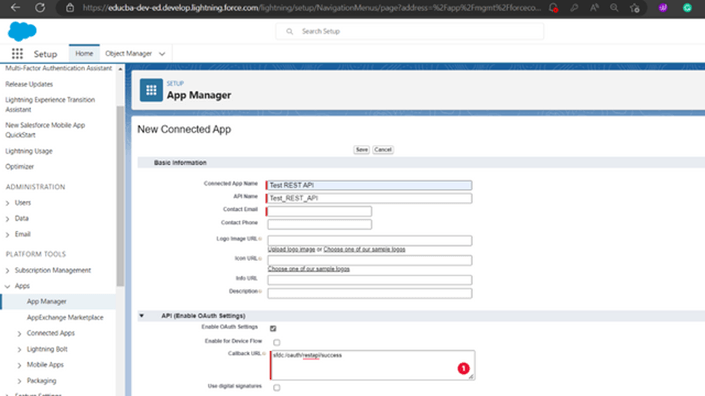
Task: Check Enable for Device Flow
Action: 277,343
